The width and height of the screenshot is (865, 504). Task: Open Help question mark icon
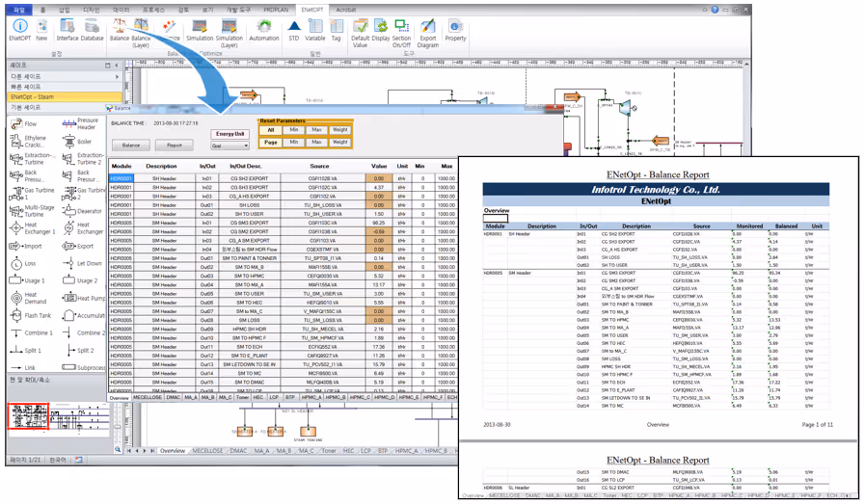click(x=715, y=10)
